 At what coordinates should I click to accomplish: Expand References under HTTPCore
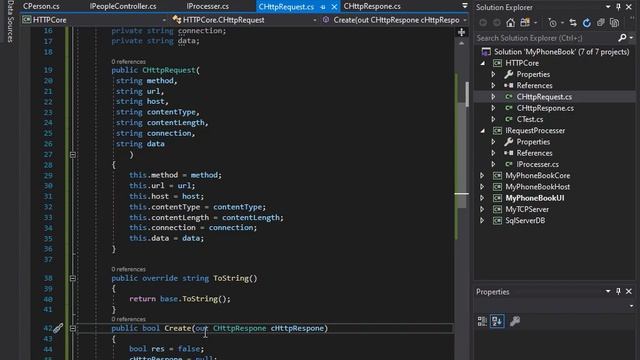493,86
